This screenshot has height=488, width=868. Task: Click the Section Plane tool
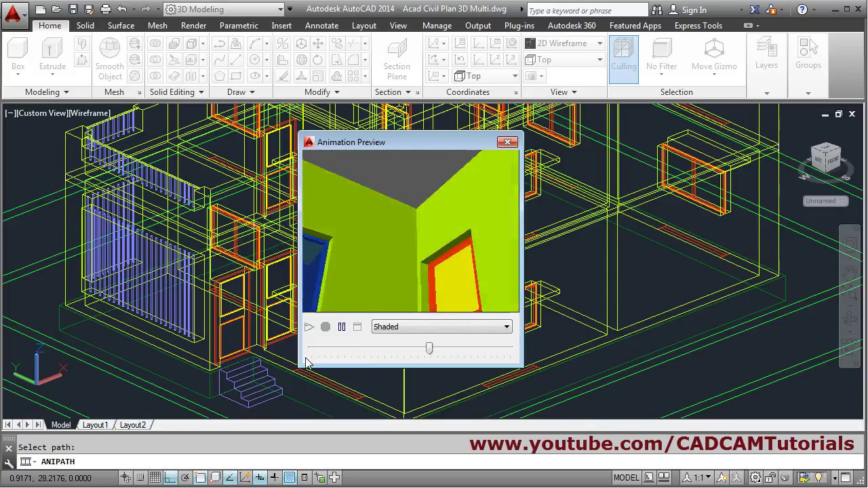coord(397,59)
